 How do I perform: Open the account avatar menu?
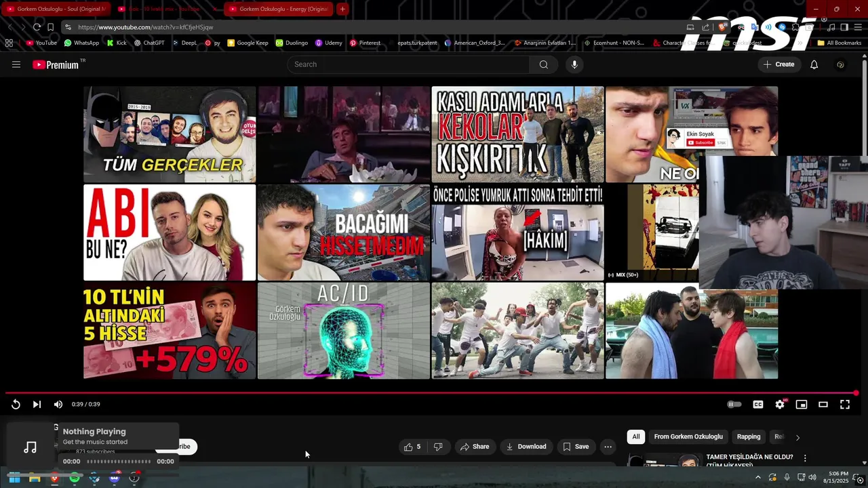(840, 64)
